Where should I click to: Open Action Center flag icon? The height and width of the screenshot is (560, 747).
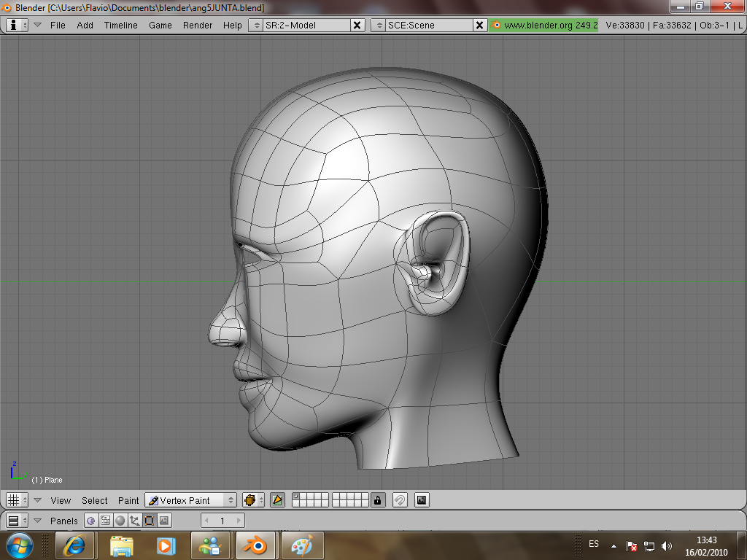pos(631,546)
